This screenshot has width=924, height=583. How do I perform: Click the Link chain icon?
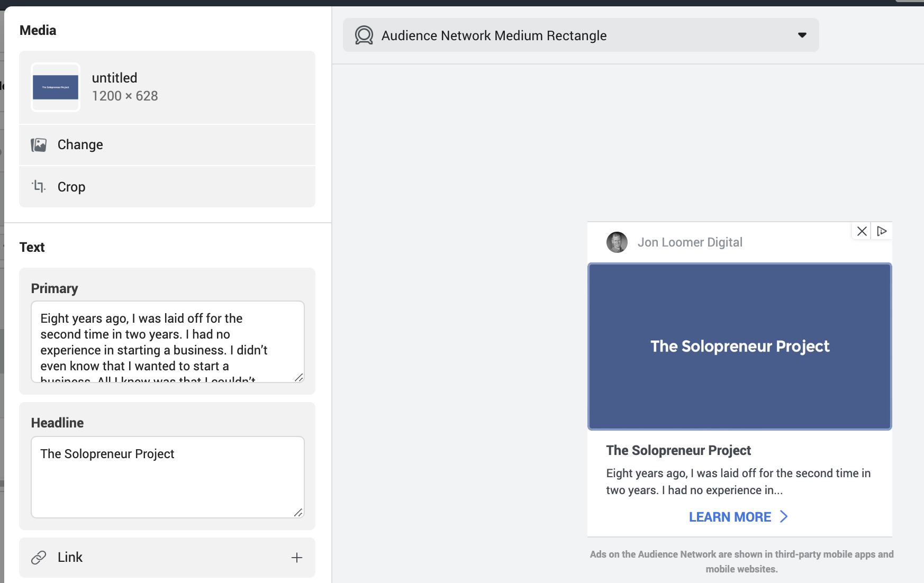(x=39, y=558)
